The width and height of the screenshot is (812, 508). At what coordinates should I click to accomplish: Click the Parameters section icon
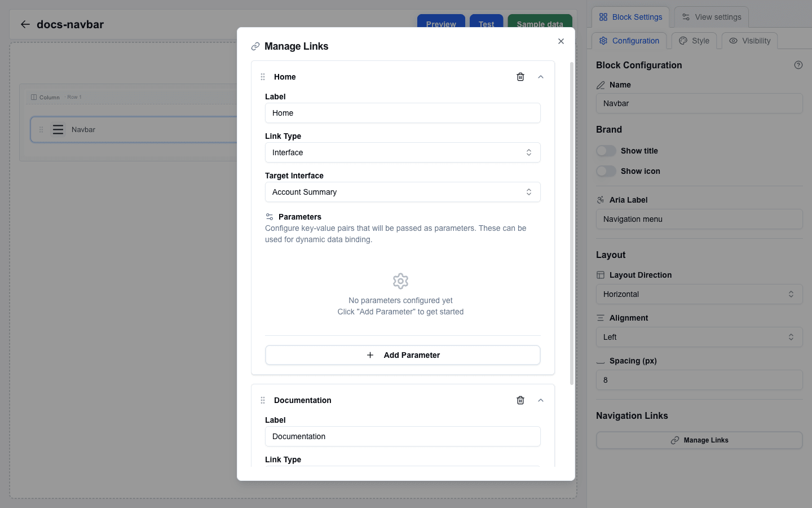tap(270, 217)
